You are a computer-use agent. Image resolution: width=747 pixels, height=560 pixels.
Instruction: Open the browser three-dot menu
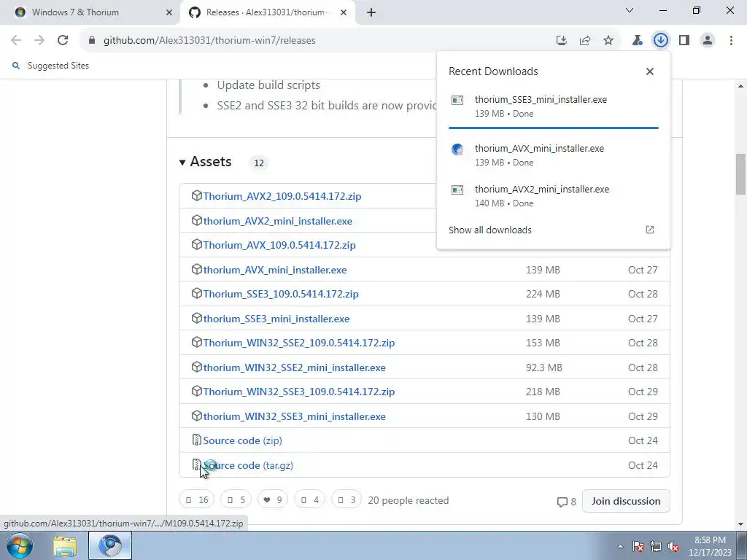731,41
